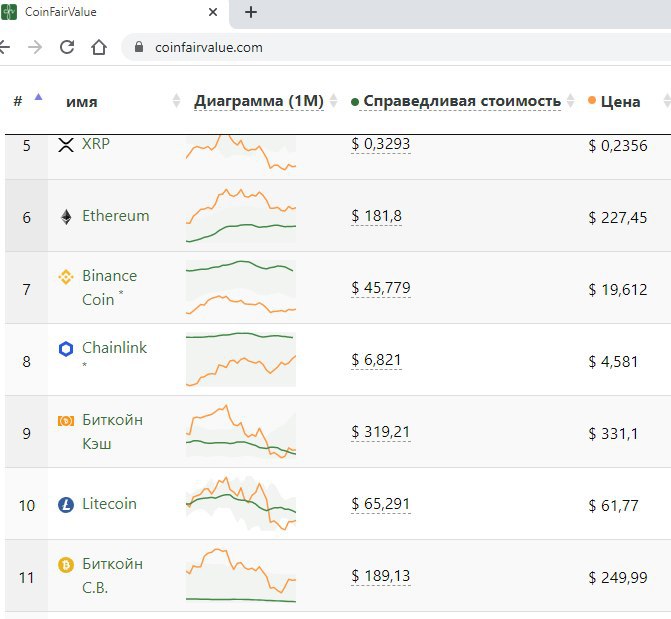This screenshot has height=619, width=671.
Task: Click rank number 6 in Ethereum row
Action: point(27,217)
